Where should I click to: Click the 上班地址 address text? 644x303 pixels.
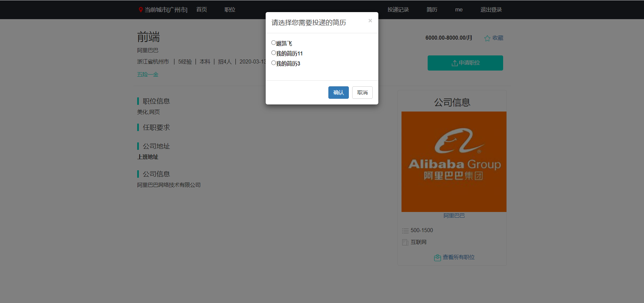pyautogui.click(x=148, y=157)
